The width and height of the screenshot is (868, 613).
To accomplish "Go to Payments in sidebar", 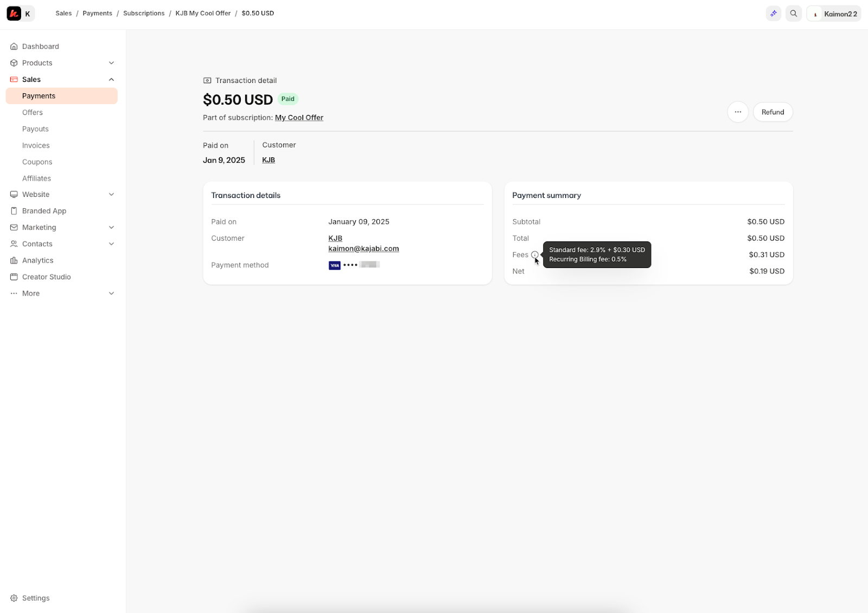I will click(x=61, y=96).
